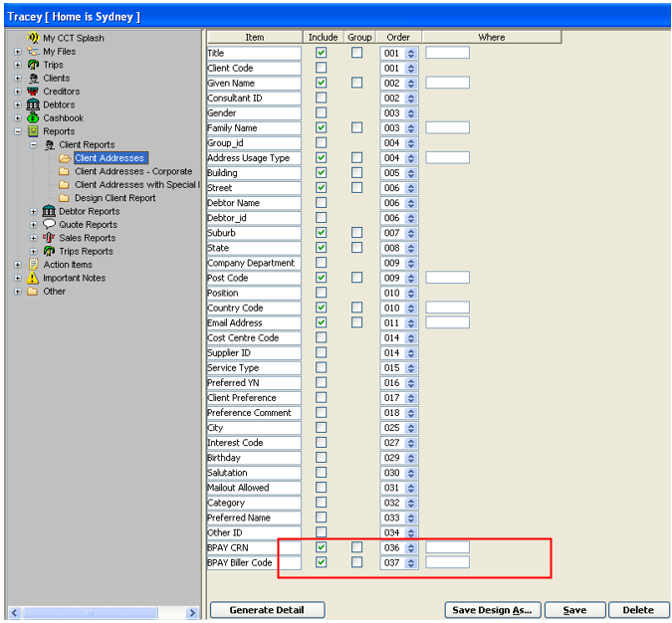This screenshot has width=672, height=623.
Task: Click the My Files tree icon
Action: click(x=33, y=51)
